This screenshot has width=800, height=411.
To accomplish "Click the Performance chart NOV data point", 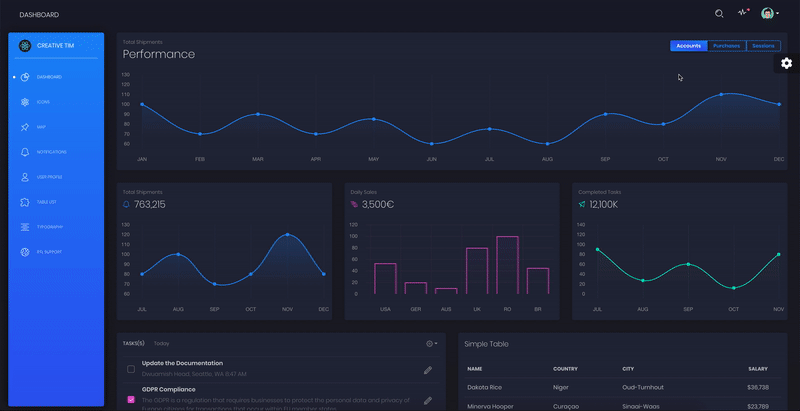I will (x=721, y=94).
